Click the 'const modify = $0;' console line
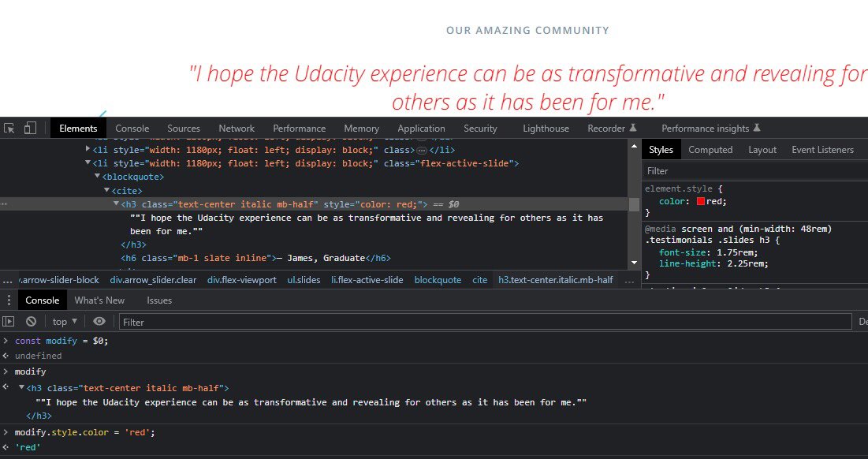868x459 pixels. click(61, 341)
